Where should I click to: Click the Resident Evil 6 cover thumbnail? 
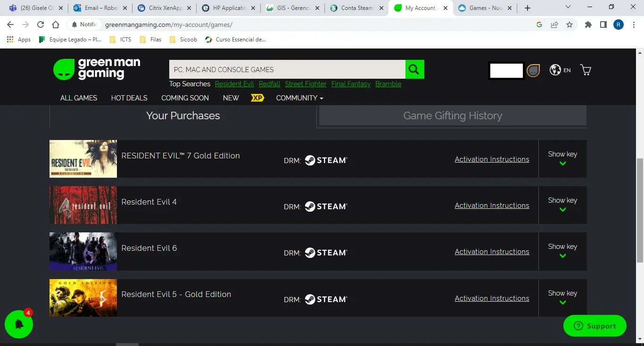point(83,251)
